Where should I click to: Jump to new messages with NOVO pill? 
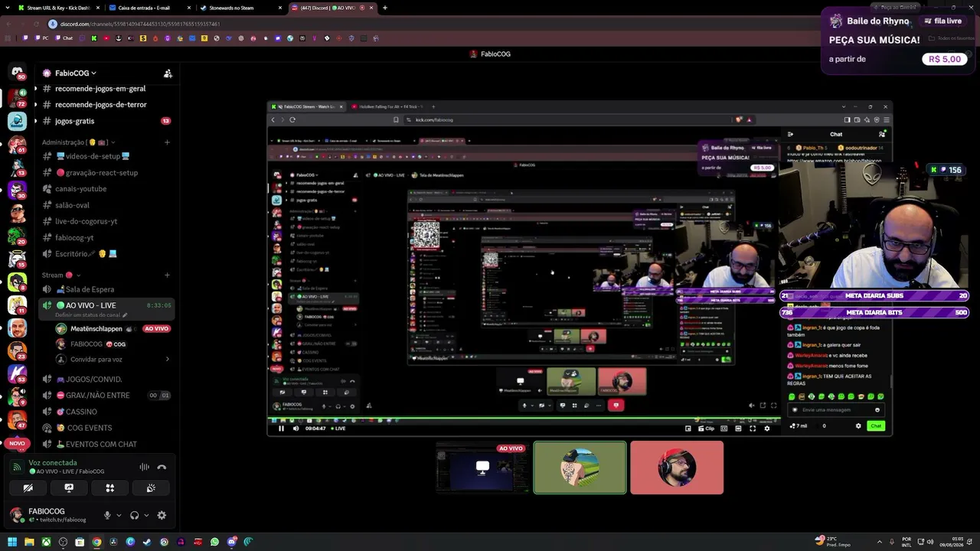coord(17,443)
